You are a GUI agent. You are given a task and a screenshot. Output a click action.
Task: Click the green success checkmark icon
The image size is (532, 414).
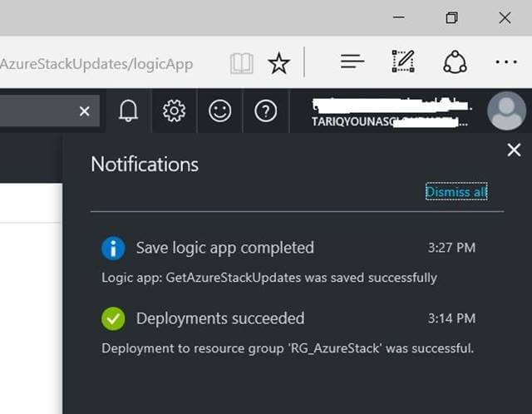coord(113,318)
